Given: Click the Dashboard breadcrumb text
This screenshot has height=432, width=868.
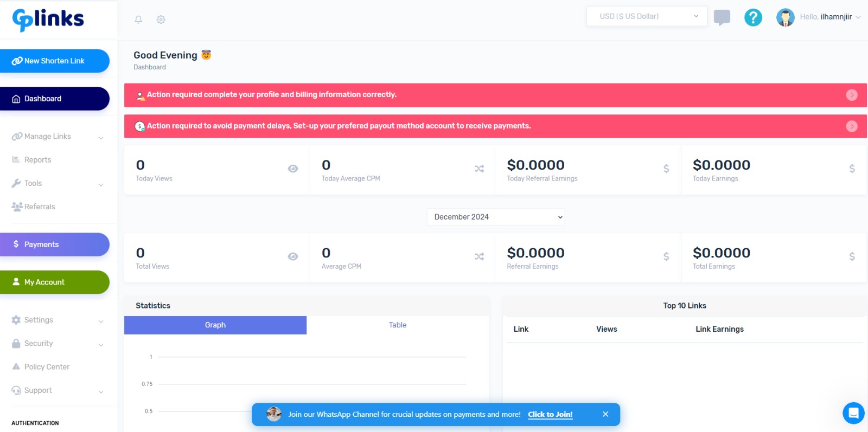Looking at the screenshot, I should 150,67.
